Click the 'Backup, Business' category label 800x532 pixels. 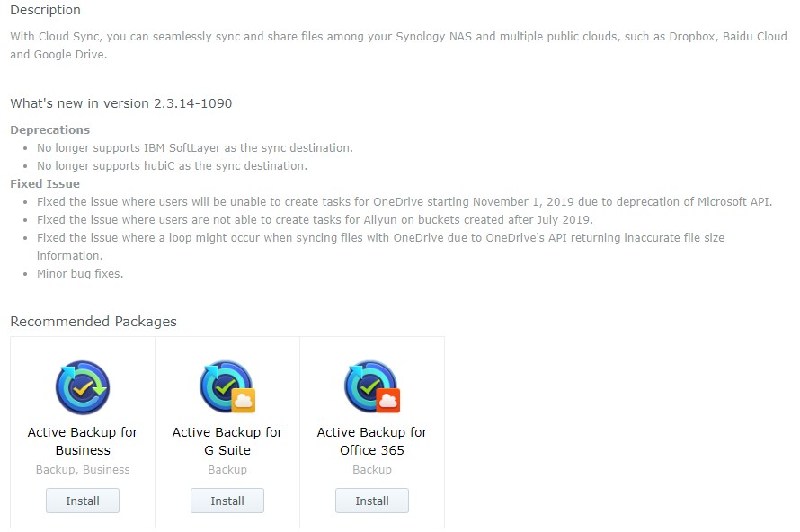click(x=83, y=470)
